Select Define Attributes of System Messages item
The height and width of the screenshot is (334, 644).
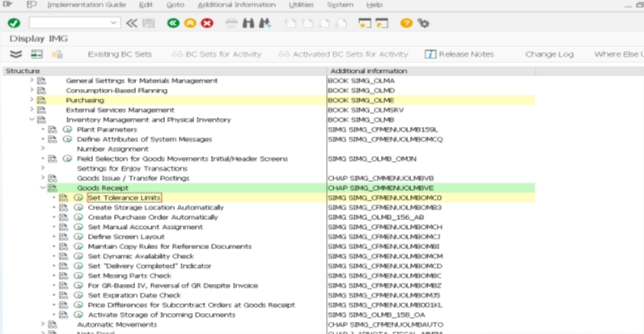145,140
